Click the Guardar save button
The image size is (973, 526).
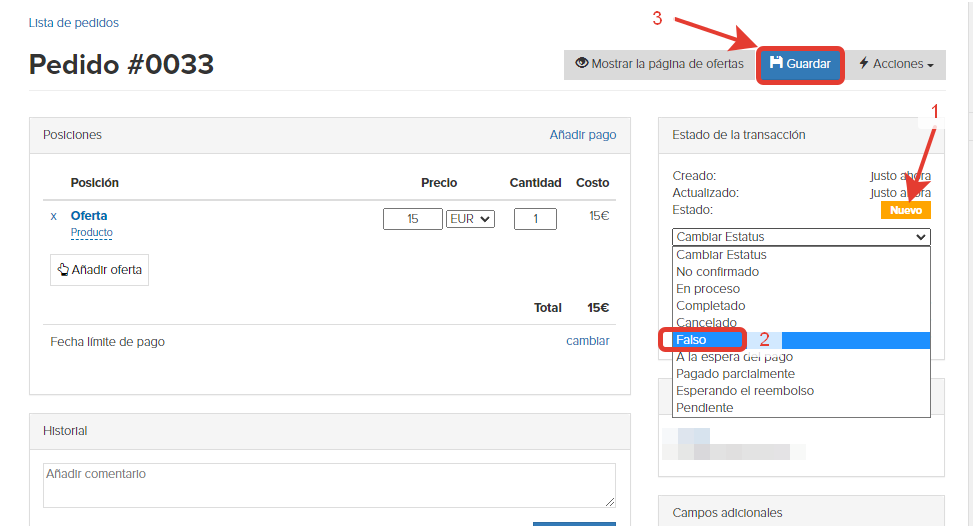[x=800, y=65]
